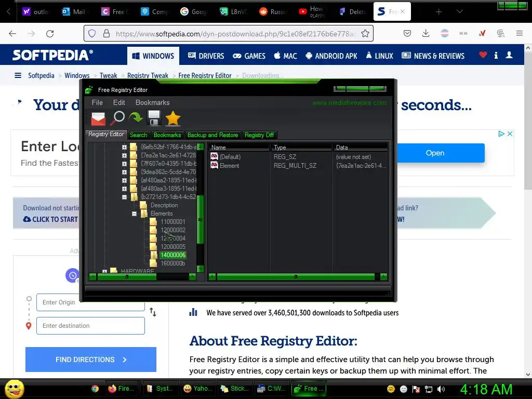This screenshot has height=399, width=532.
Task: Go back with the browser back arrow
Action: click(12, 34)
